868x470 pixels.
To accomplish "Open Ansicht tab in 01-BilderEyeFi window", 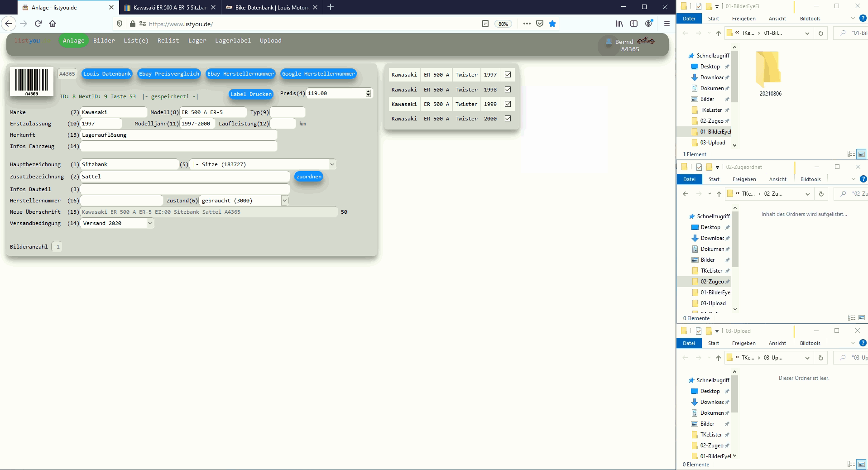I will click(x=777, y=19).
